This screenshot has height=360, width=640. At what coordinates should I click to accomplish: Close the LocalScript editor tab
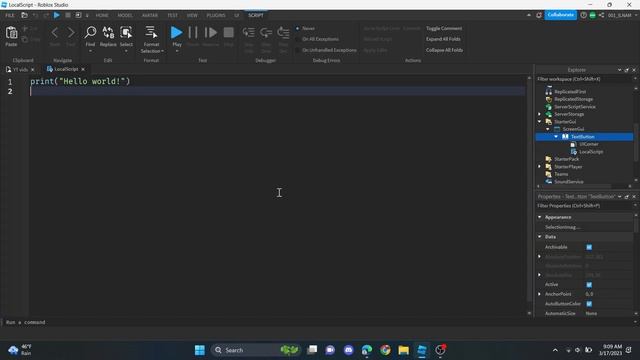point(83,69)
